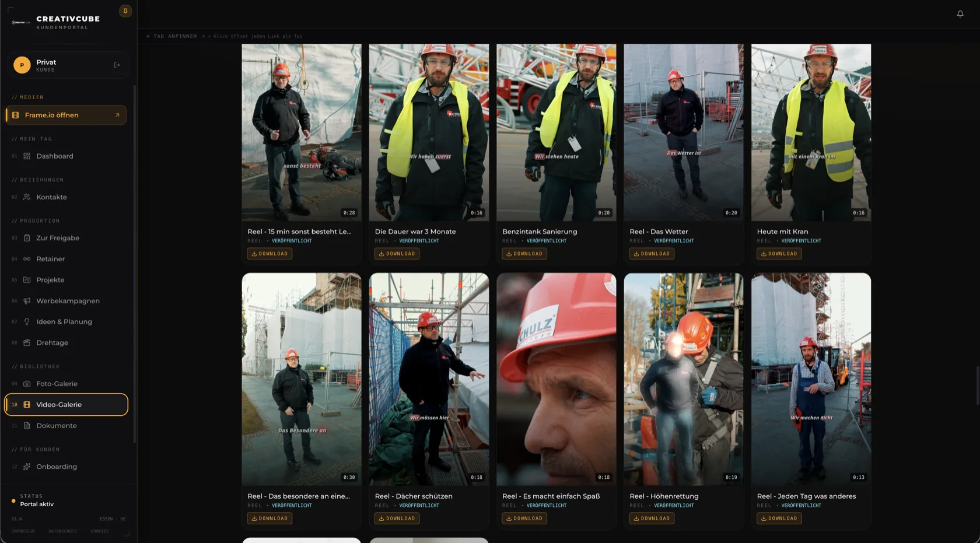This screenshot has width=980, height=543.
Task: Open notifications via the bell icon
Action: [960, 14]
